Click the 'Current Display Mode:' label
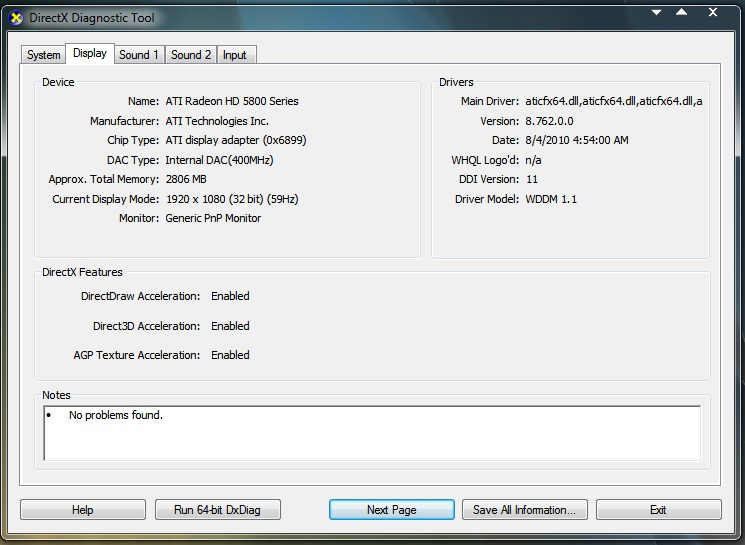 (x=105, y=199)
